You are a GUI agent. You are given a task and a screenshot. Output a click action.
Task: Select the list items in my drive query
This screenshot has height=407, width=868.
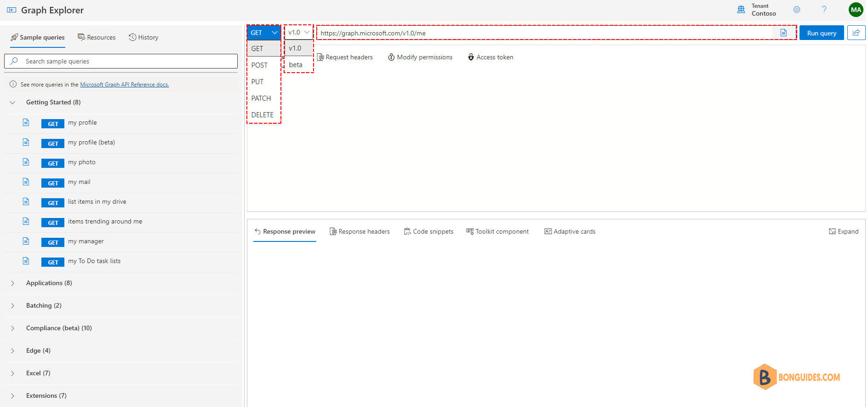click(x=121, y=202)
